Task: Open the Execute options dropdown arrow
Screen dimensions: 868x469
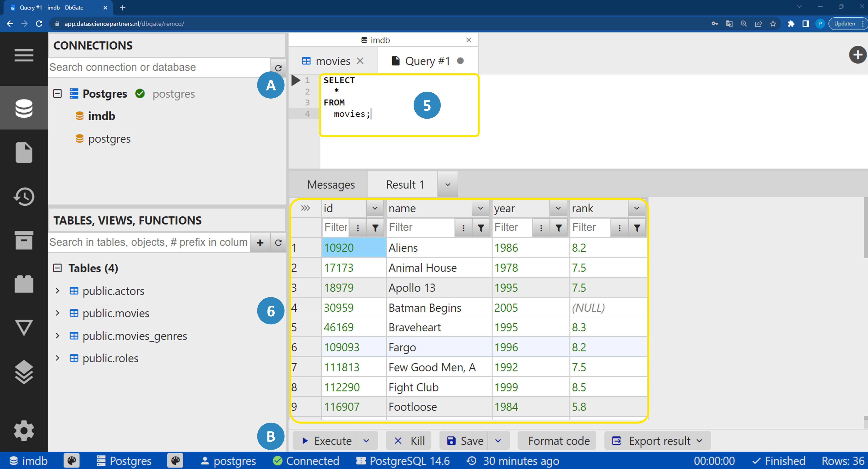Action: coord(366,441)
